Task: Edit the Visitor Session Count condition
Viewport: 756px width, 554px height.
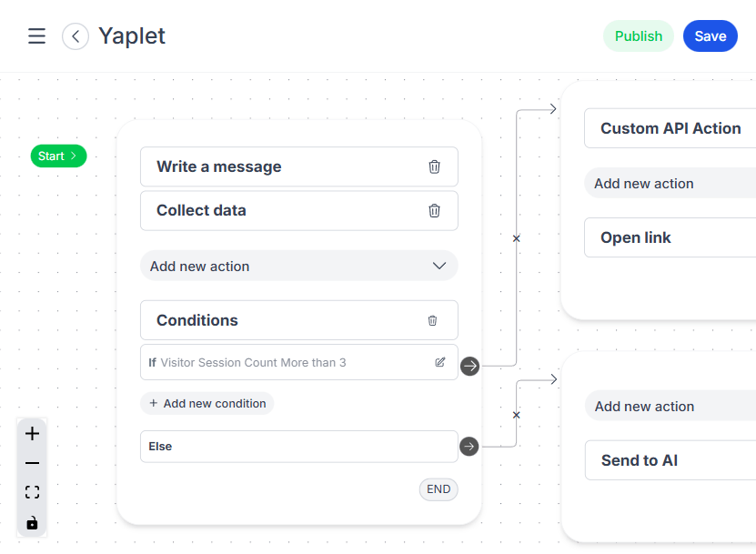Action: (440, 362)
